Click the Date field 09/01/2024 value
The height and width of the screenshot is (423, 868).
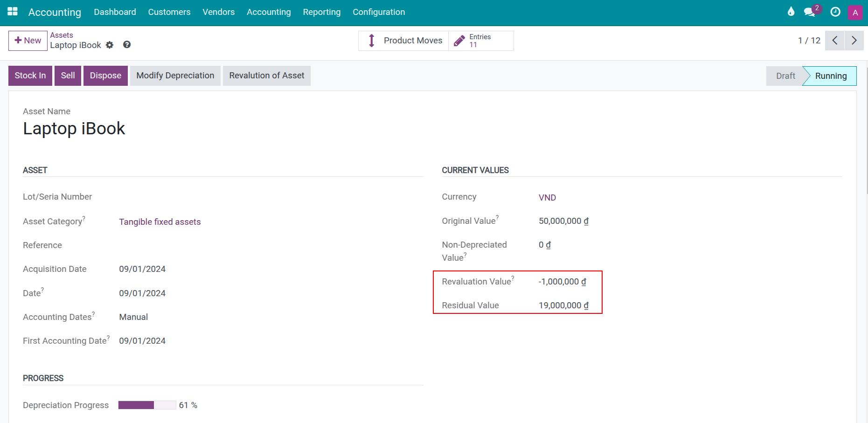coord(142,293)
